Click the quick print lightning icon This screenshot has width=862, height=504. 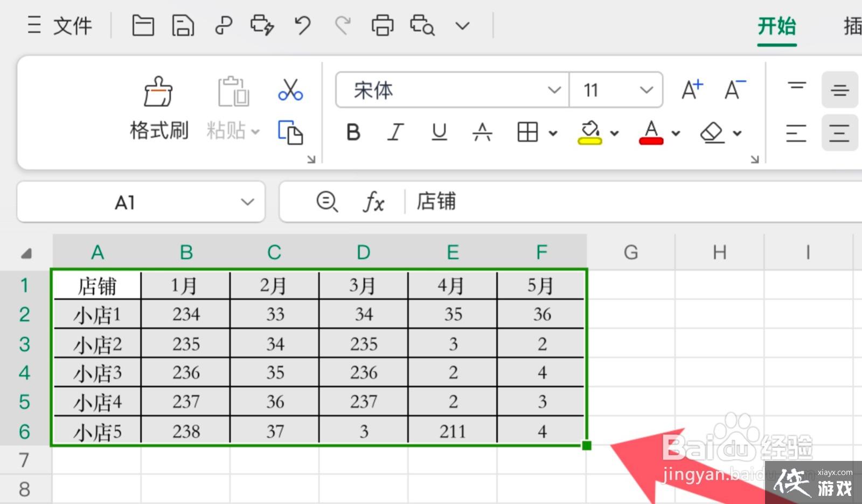coord(262,25)
